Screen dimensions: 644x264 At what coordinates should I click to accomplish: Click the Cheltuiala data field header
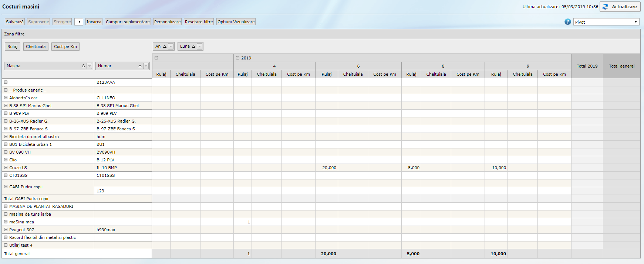(36, 47)
